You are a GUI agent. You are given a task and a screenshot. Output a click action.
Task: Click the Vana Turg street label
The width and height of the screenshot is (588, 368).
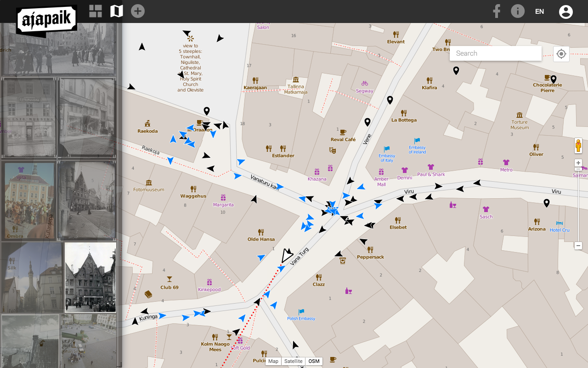(299, 257)
